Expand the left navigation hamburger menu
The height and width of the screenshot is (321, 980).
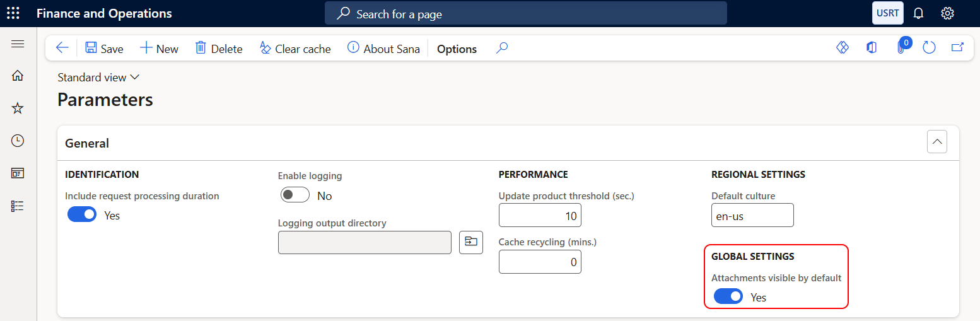click(18, 44)
